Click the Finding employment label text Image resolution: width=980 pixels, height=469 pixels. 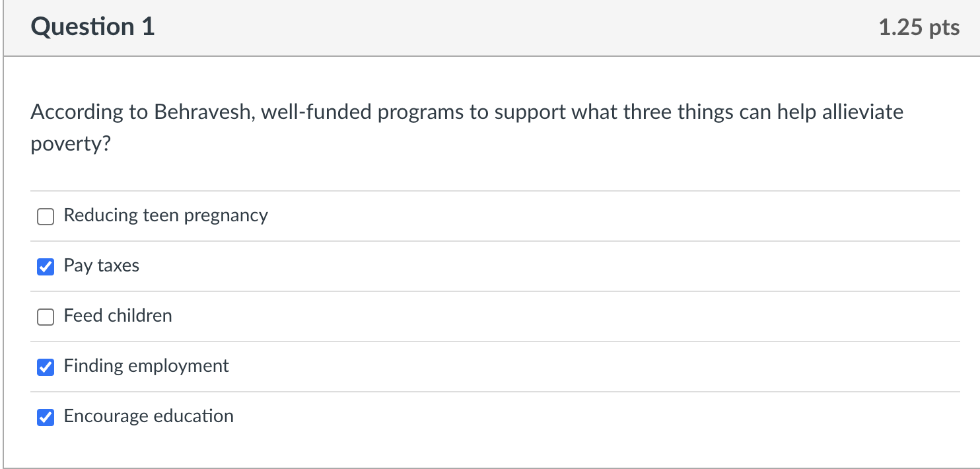point(146,366)
